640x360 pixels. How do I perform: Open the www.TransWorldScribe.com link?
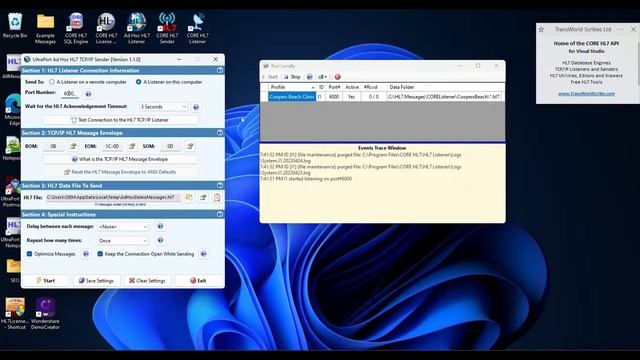pyautogui.click(x=586, y=93)
